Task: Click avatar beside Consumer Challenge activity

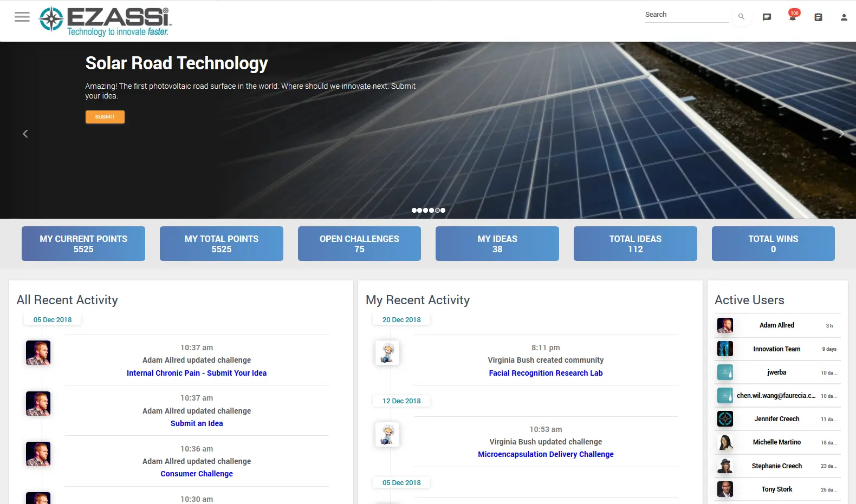Action: [38, 454]
